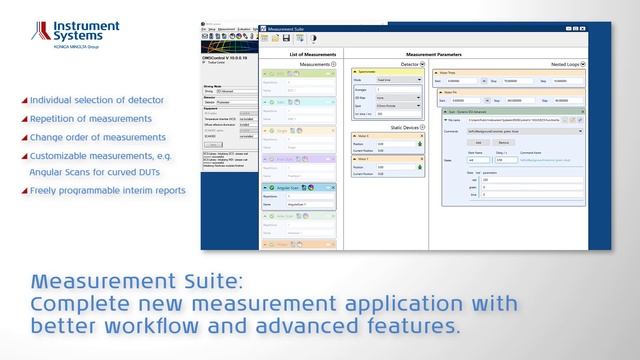Click the Name field of Angular Scan
The width and height of the screenshot is (640, 360).
tap(311, 204)
